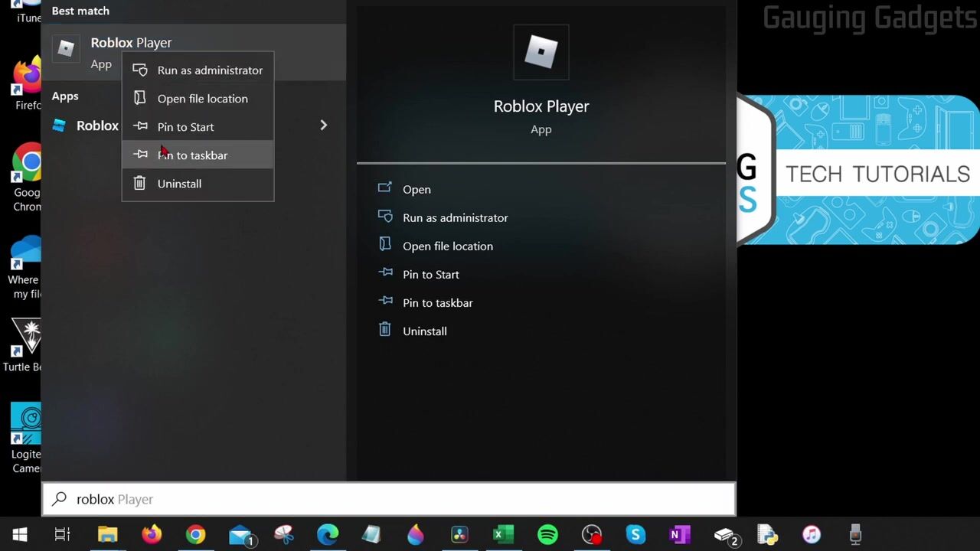Open iTunes from the taskbar
980x551 pixels.
812,534
